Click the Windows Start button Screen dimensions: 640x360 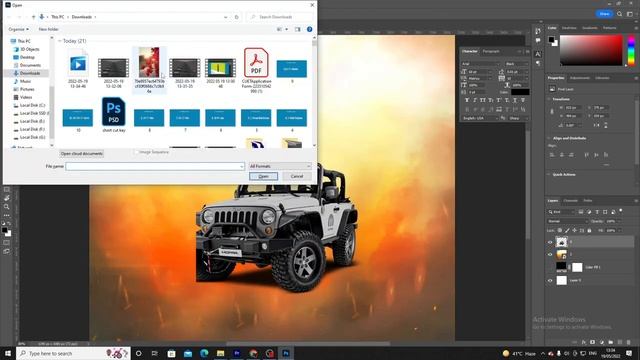[8, 353]
